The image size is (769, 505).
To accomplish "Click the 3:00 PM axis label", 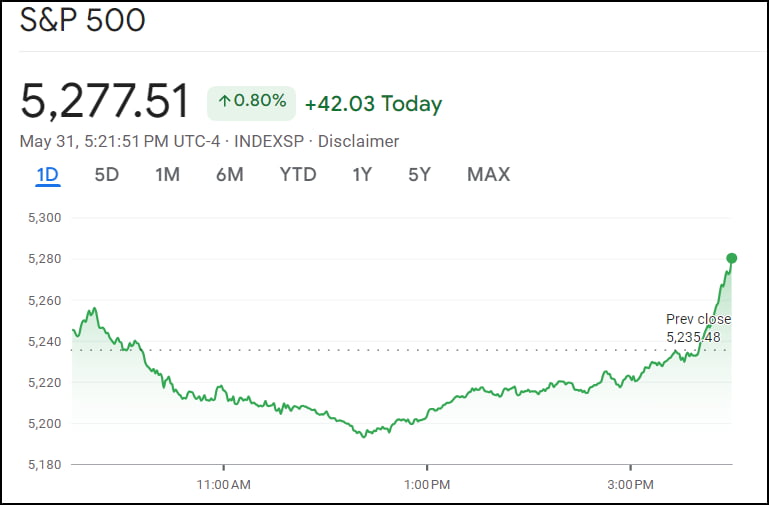I will pyautogui.click(x=630, y=485).
